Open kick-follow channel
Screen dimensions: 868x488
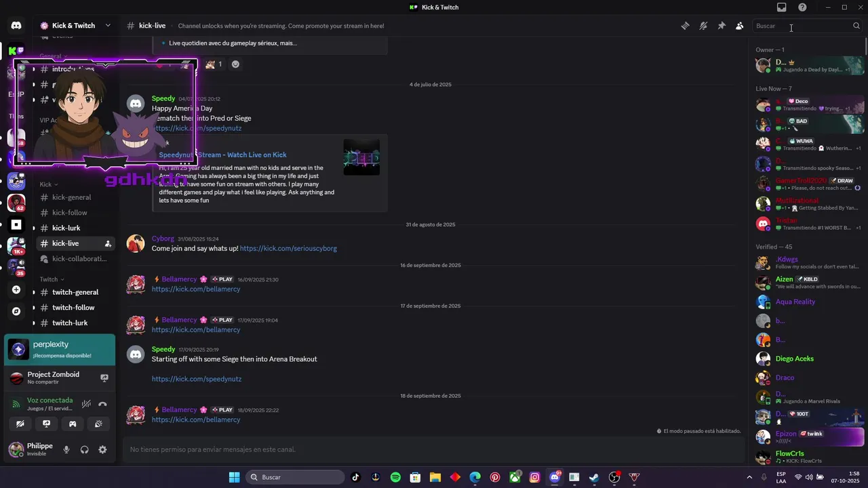point(75,213)
